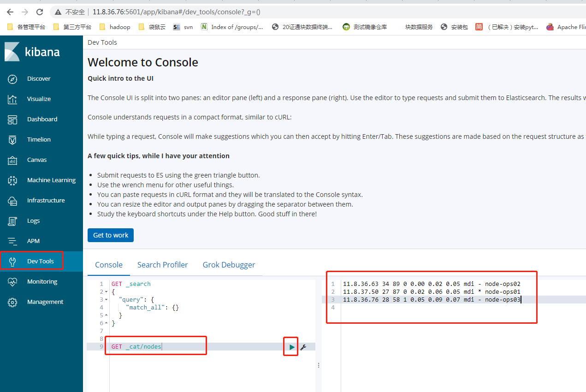Image resolution: width=586 pixels, height=392 pixels.
Task: Click the node-ops03 response row
Action: [x=432, y=300]
